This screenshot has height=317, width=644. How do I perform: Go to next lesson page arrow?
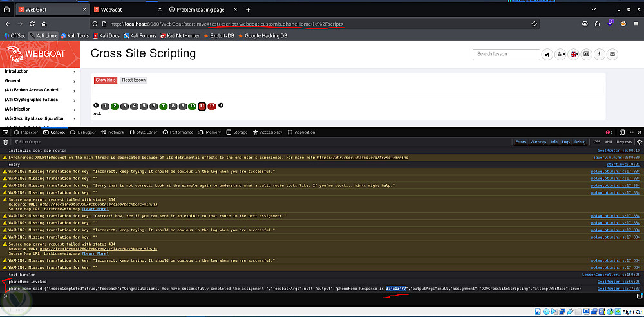pyautogui.click(x=221, y=105)
